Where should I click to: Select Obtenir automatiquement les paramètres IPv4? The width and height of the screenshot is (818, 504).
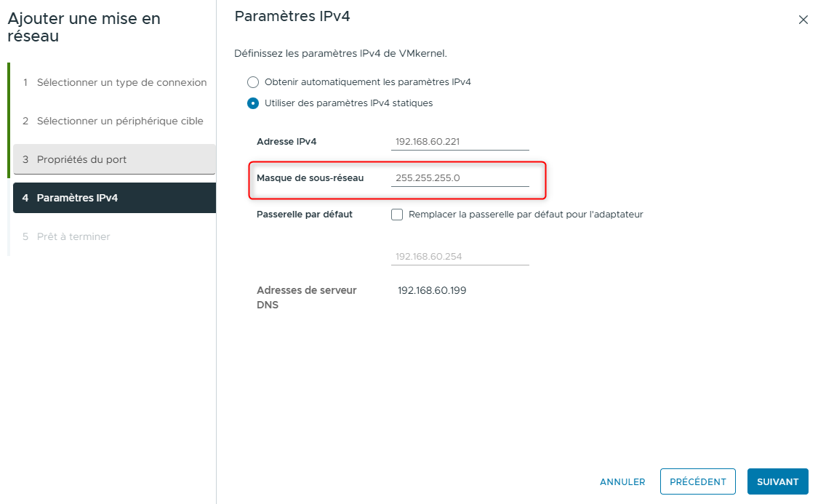(253, 82)
